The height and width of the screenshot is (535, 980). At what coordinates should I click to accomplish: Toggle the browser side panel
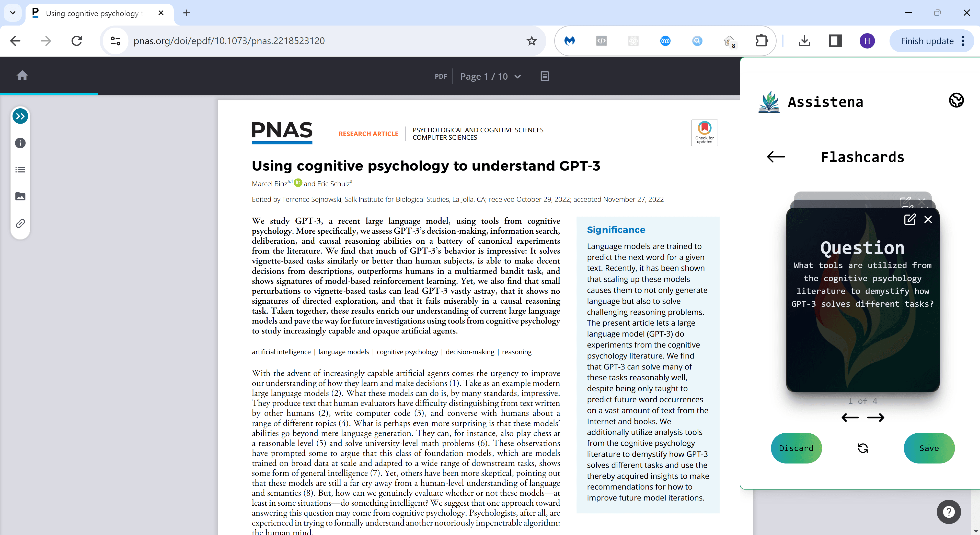(835, 41)
